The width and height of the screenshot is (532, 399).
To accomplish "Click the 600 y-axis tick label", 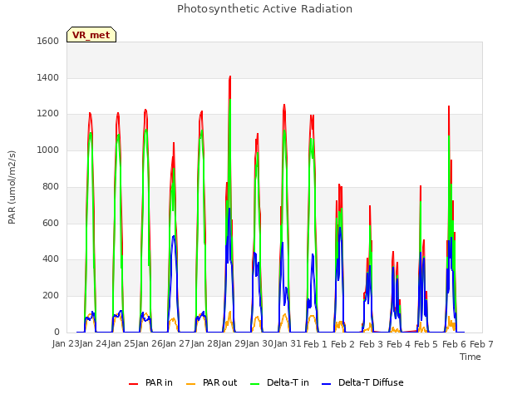I will pos(51,223).
